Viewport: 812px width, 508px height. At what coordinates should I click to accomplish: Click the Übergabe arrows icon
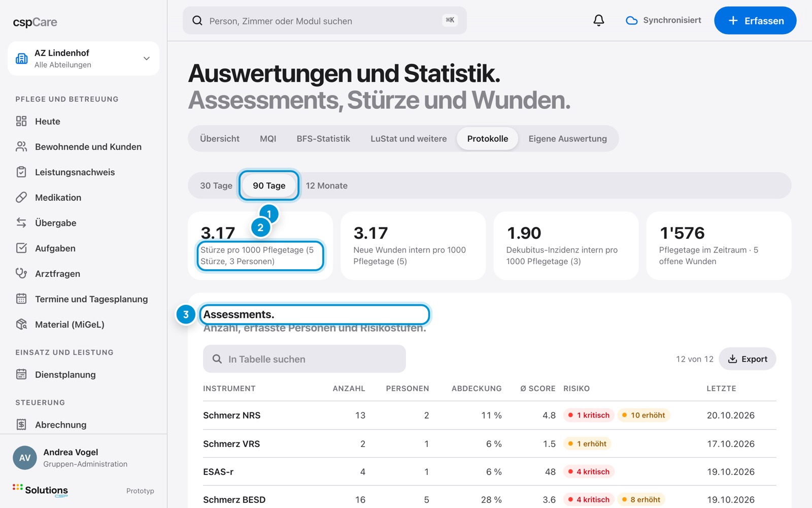(21, 223)
